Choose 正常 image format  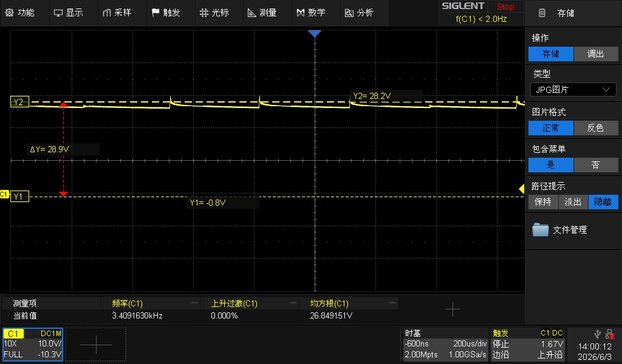tap(550, 128)
